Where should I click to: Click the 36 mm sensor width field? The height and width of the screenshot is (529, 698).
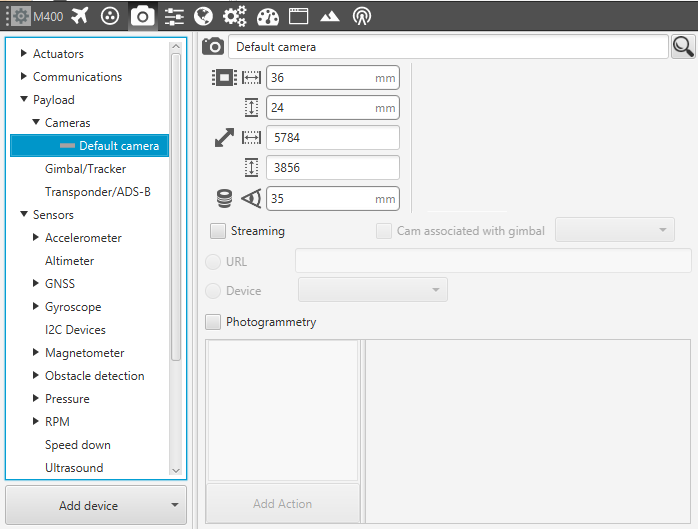point(333,77)
